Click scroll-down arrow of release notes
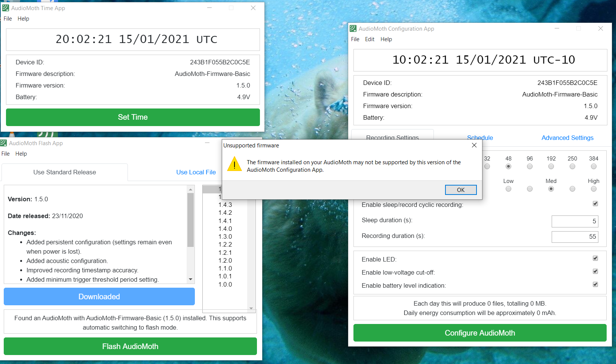Viewport: 616px width, 364px height. click(191, 279)
